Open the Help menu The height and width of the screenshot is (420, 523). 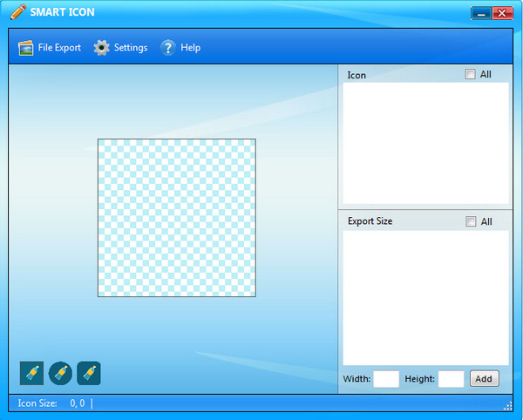point(190,48)
